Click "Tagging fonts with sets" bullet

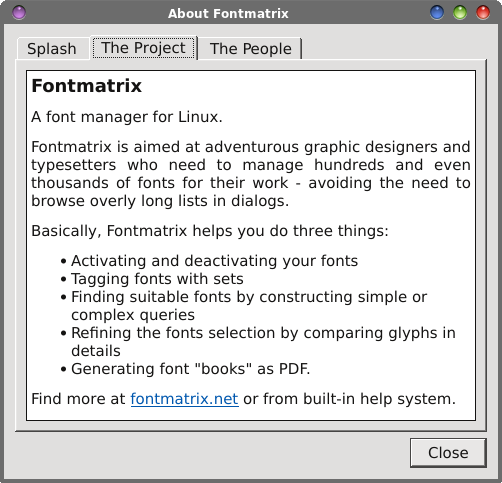[157, 279]
